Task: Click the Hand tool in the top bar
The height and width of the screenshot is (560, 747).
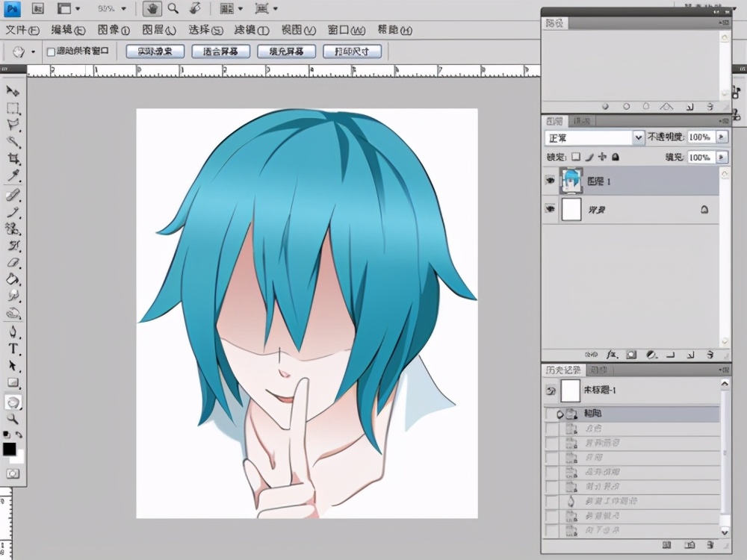Action: point(152,9)
